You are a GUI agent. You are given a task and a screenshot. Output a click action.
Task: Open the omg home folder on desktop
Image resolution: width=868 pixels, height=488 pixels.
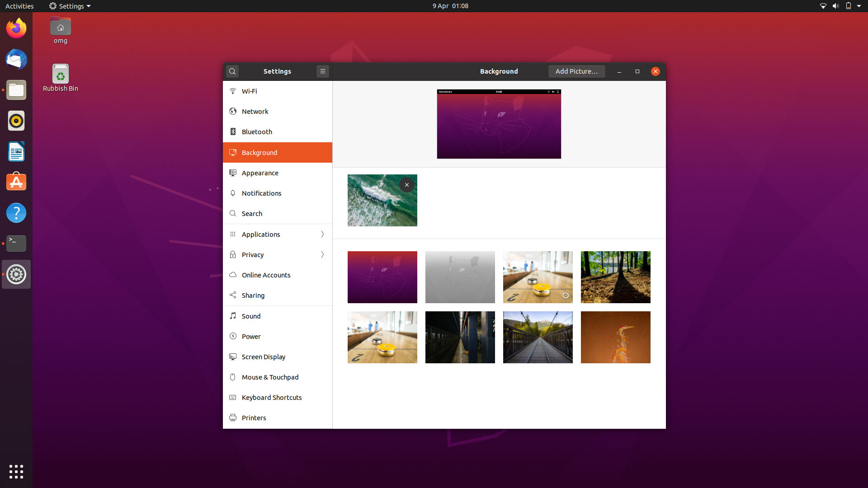point(61,31)
